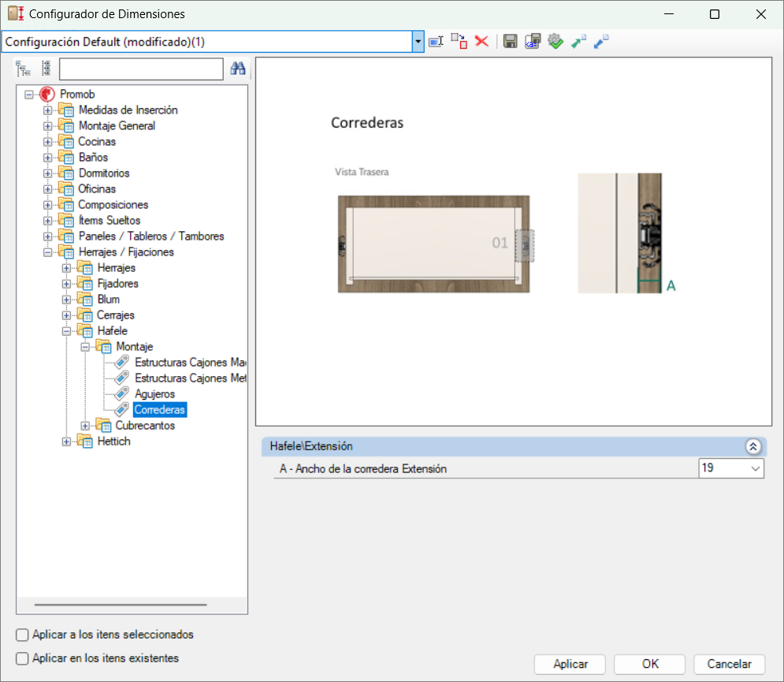784x682 pixels.
Task: Select 'Paneles / Tableros / Tambores' in tree
Action: pyautogui.click(x=151, y=237)
